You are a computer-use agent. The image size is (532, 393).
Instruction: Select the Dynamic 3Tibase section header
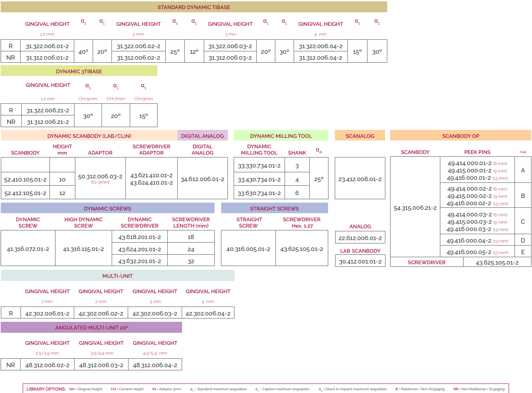pos(79,71)
